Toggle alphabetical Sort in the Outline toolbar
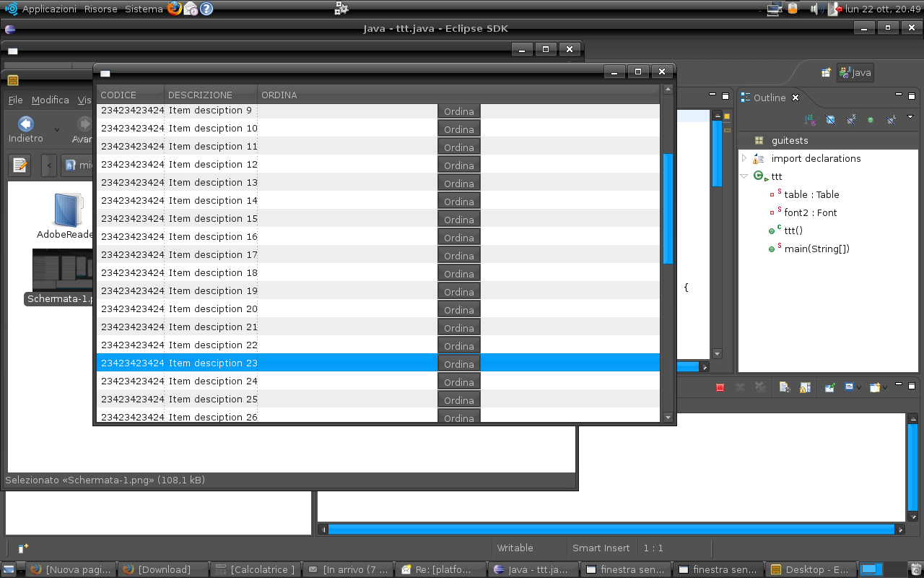Image resolution: width=924 pixels, height=578 pixels. click(811, 120)
